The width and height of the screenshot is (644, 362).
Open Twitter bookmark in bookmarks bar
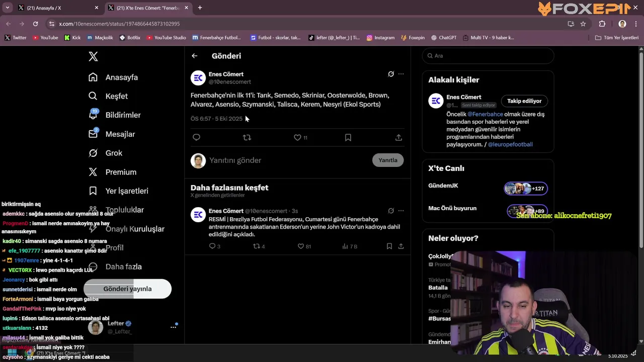pos(15,38)
